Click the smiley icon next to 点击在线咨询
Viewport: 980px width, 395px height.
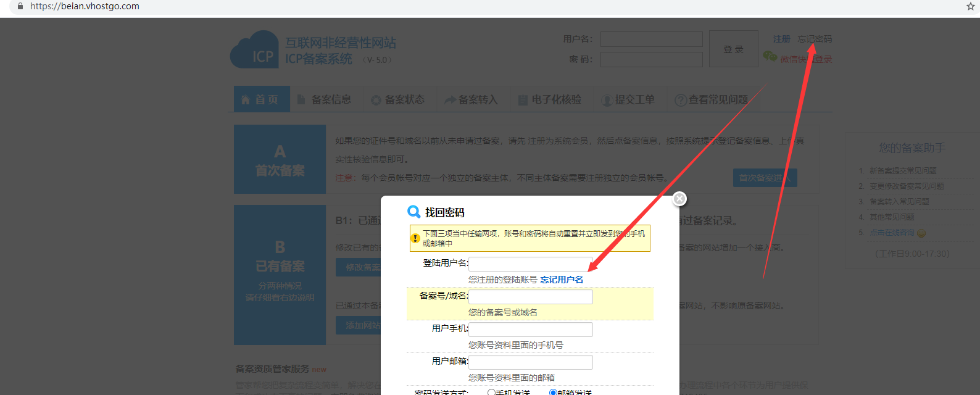tap(921, 233)
